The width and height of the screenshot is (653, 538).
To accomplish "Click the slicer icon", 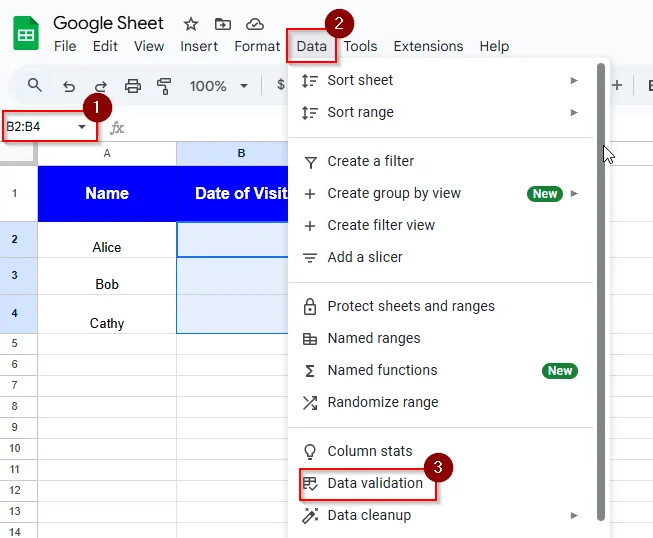I will point(310,258).
